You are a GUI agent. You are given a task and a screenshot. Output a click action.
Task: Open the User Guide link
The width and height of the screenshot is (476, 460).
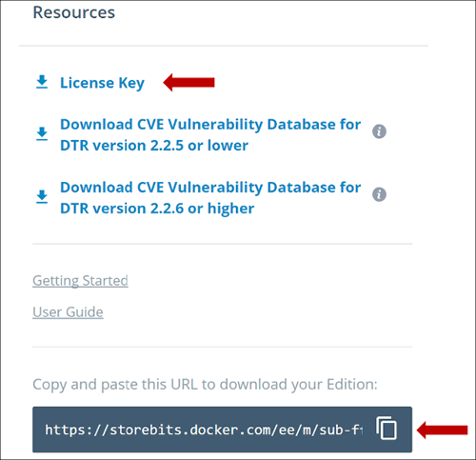68,312
